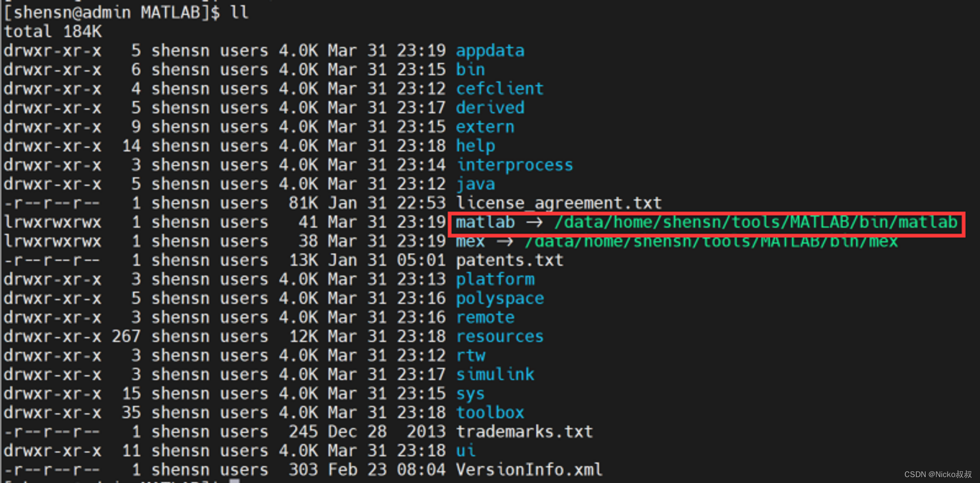The height and width of the screenshot is (483, 980).
Task: Click the appdata directory name
Action: coord(490,51)
